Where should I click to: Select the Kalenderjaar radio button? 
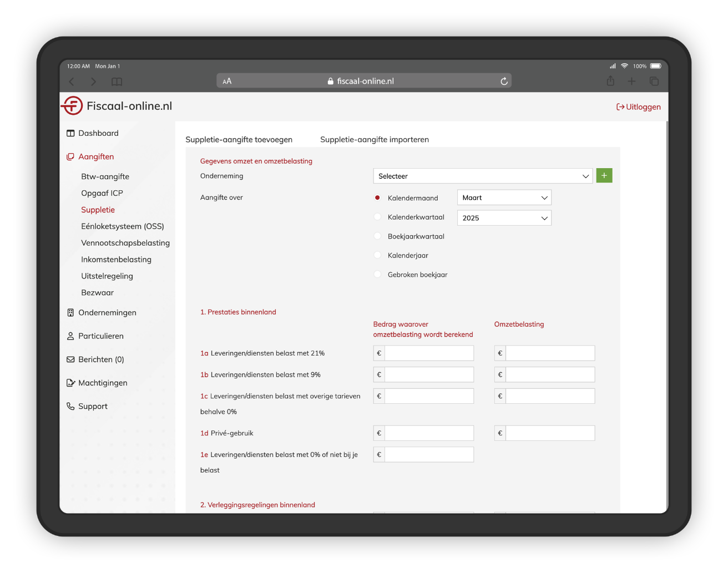click(377, 255)
